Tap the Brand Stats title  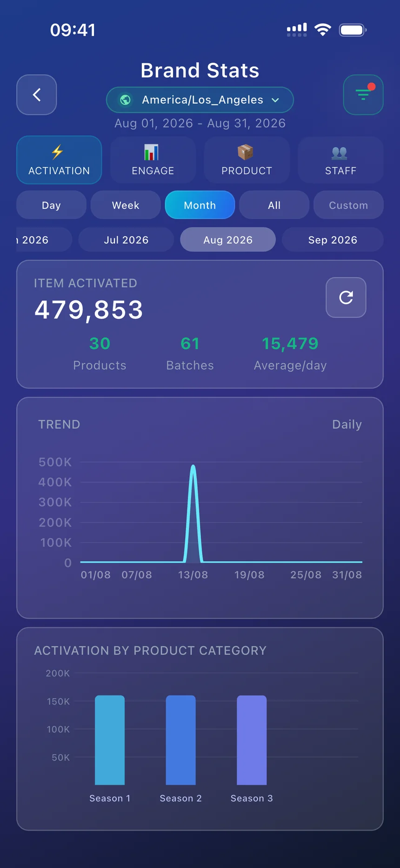tap(200, 70)
